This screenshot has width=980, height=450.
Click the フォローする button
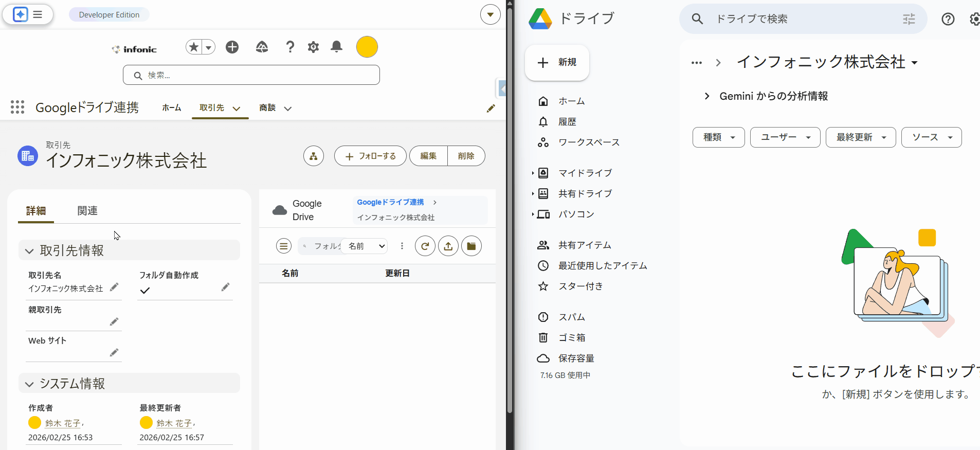370,156
